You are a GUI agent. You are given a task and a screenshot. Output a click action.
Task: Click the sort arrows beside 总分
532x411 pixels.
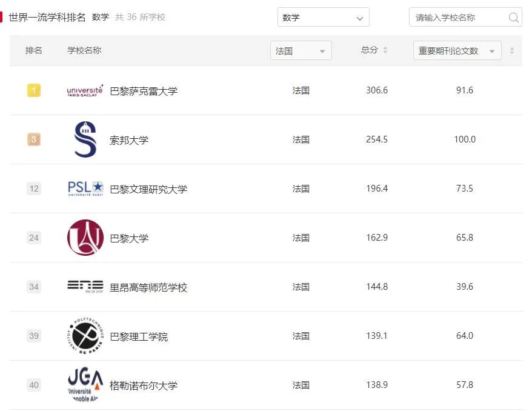(385, 50)
